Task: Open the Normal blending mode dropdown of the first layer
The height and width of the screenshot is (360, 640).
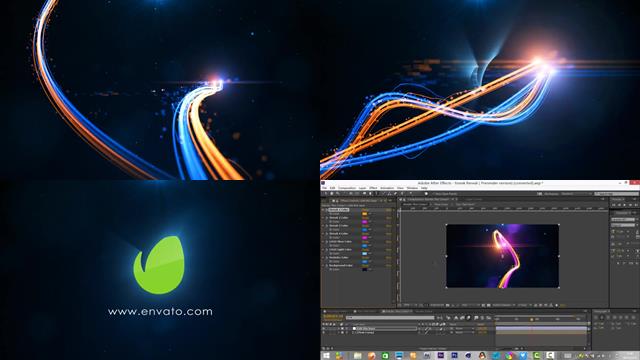Action: pyautogui.click(x=461, y=328)
